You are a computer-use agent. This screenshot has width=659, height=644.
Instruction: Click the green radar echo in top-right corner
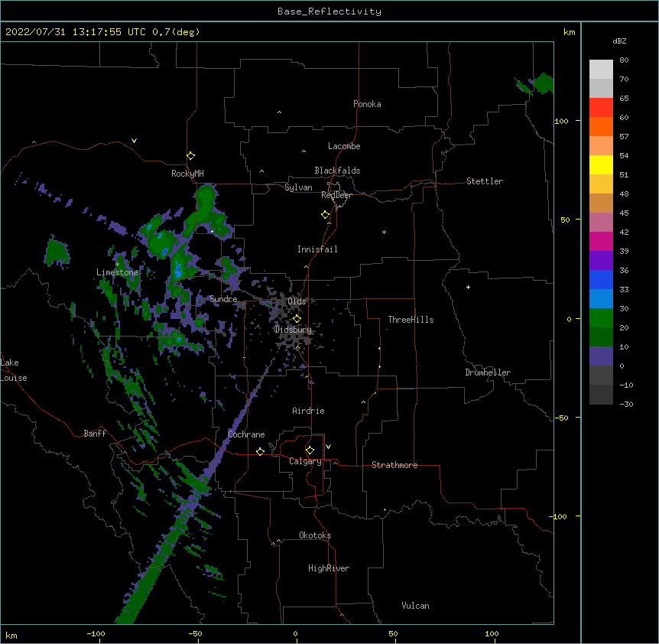[x=543, y=83]
